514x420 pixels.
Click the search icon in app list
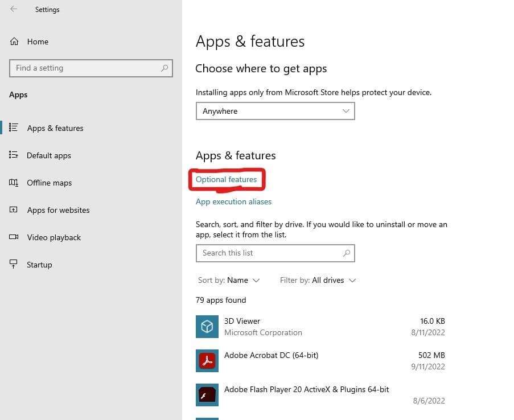click(347, 253)
